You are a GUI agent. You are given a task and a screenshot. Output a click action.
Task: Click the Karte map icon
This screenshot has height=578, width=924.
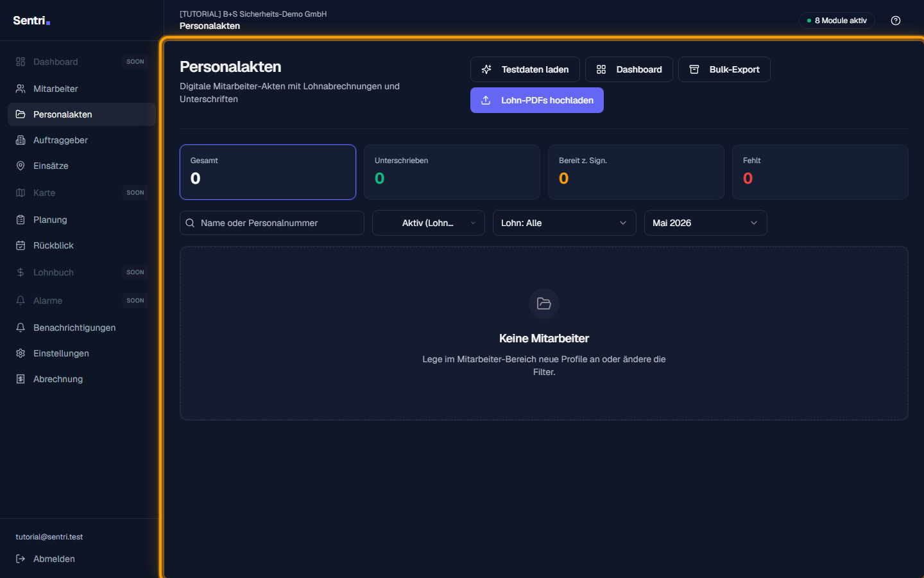(x=21, y=193)
